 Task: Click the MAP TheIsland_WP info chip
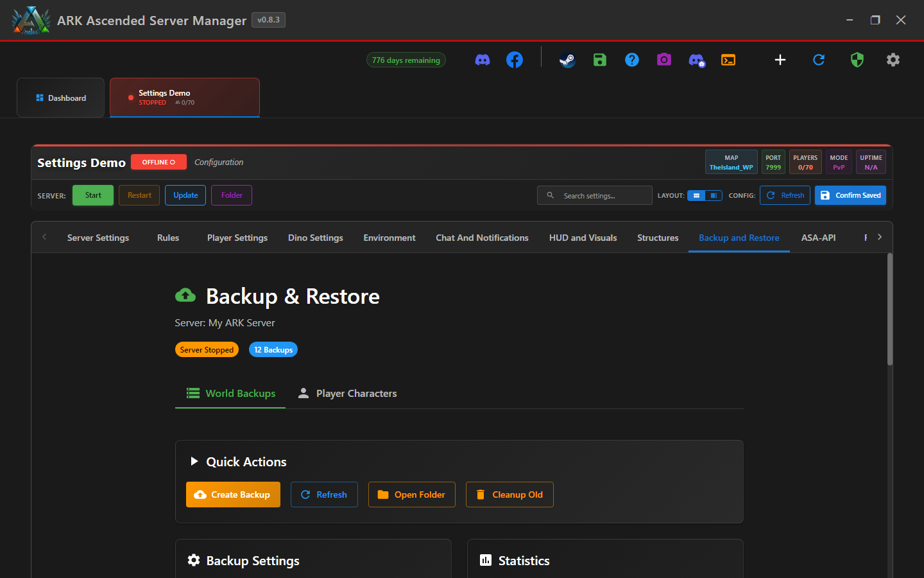pyautogui.click(x=732, y=162)
